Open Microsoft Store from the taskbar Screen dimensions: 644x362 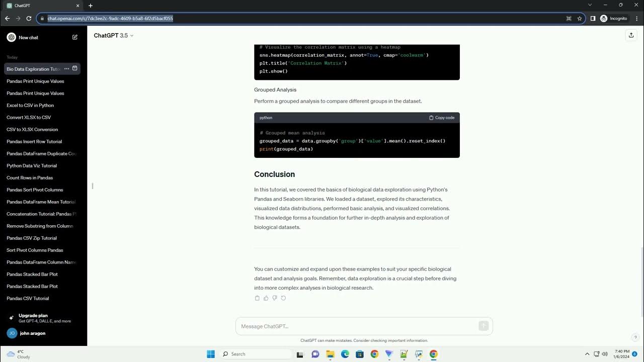pyautogui.click(x=360, y=354)
